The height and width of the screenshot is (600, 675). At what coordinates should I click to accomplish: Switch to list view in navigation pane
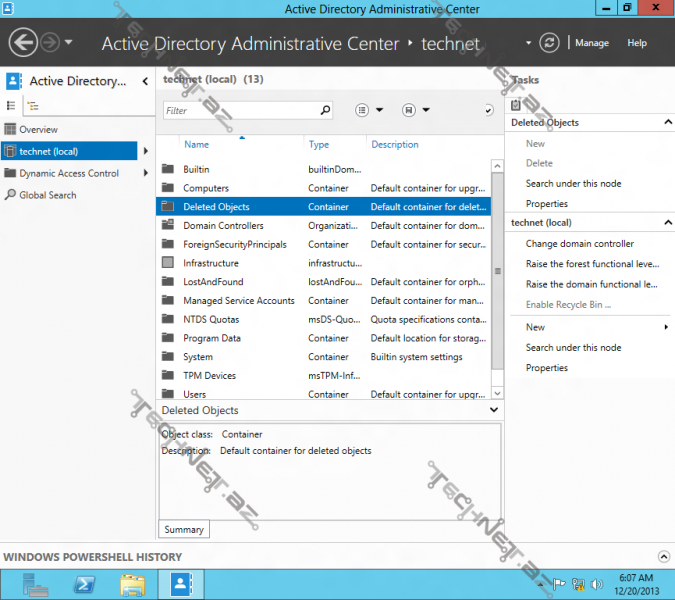(11, 105)
